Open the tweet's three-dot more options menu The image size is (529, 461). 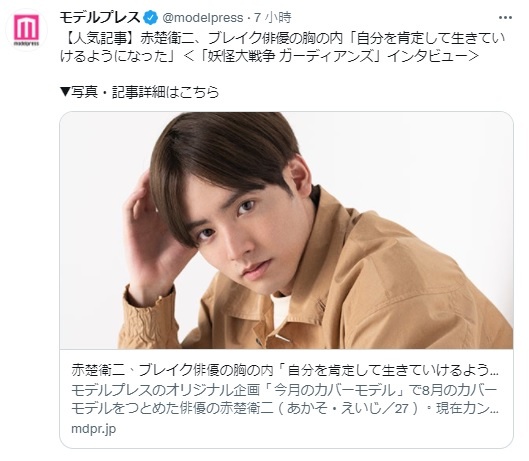point(505,18)
